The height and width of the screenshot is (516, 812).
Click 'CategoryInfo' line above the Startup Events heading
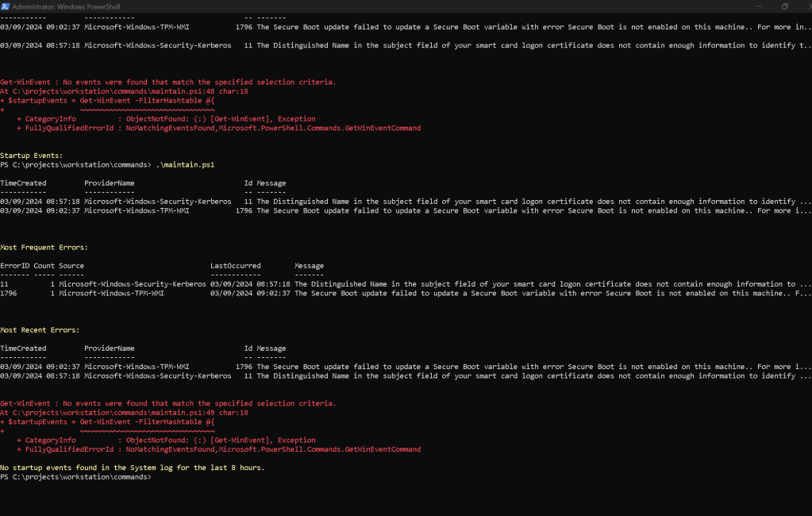[x=166, y=118]
